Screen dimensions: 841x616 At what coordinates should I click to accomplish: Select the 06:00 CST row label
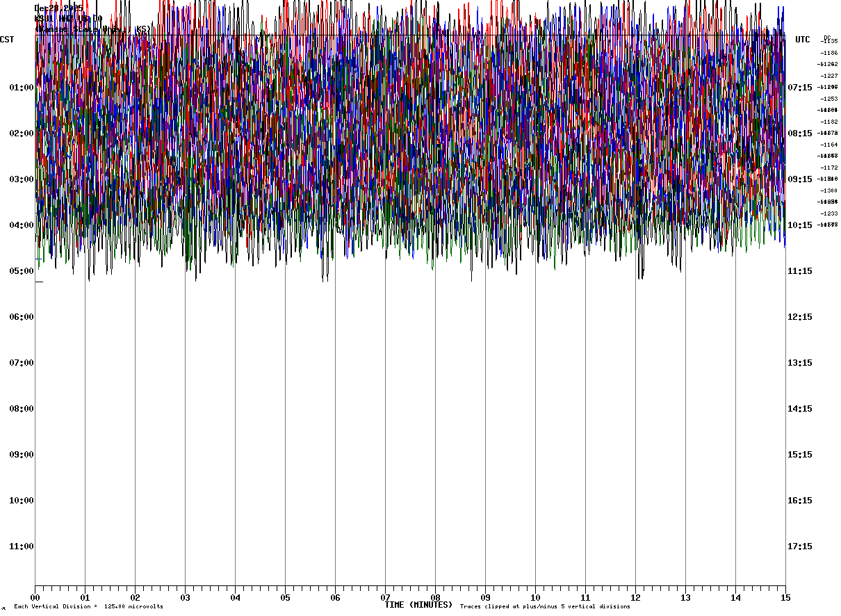click(22, 317)
